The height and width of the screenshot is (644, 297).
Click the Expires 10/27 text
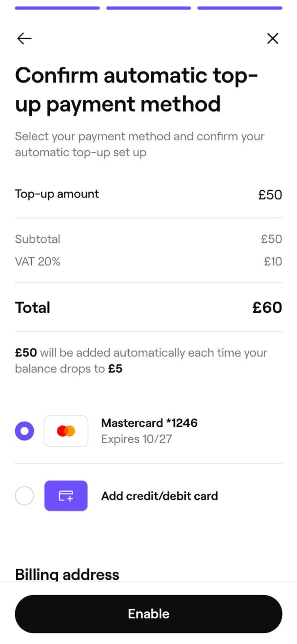click(137, 439)
